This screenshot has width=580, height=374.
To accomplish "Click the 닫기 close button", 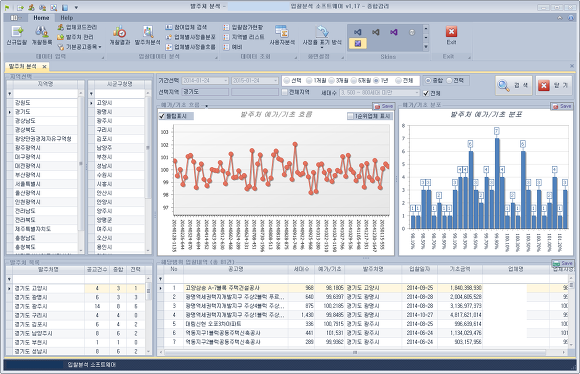I will click(x=554, y=85).
